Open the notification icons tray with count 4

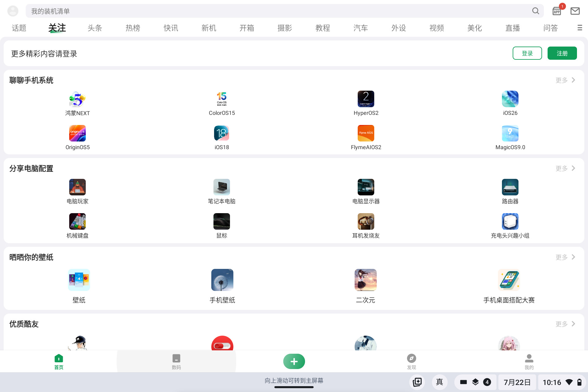(x=475, y=382)
